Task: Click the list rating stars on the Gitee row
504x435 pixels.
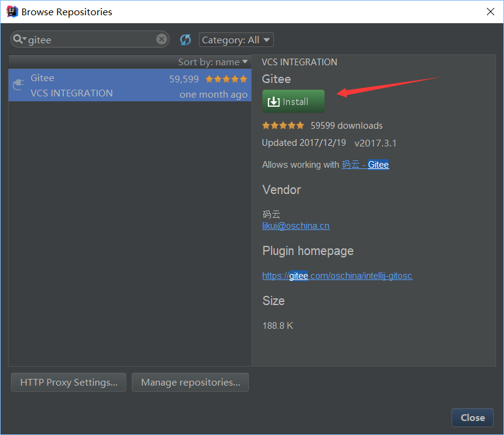Action: coord(226,79)
